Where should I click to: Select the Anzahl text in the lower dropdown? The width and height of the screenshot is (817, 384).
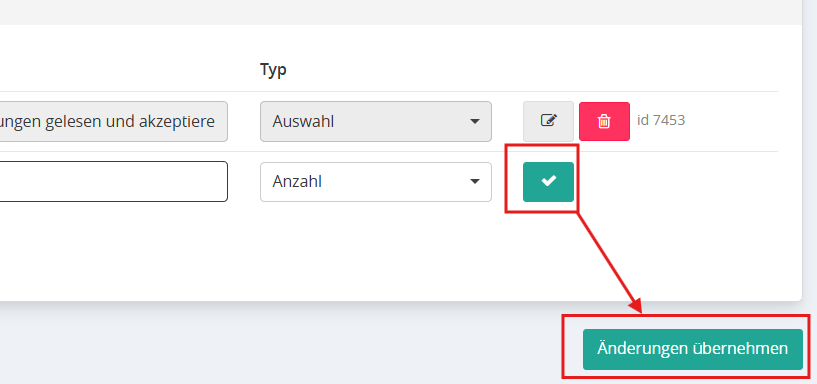point(297,181)
